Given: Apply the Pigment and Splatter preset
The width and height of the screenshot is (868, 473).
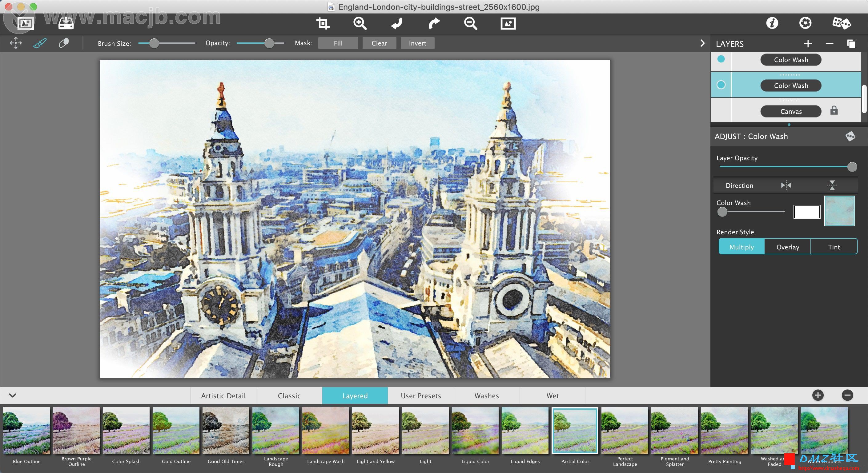Looking at the screenshot, I should click(675, 431).
